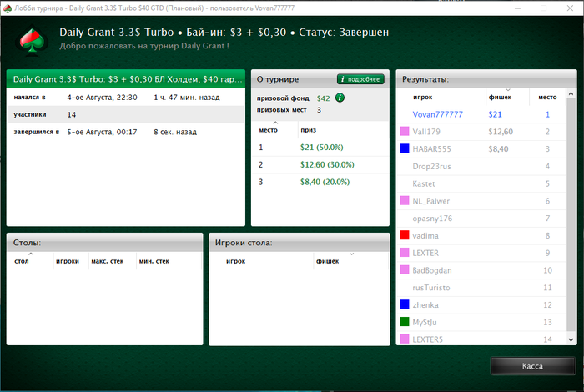Sort tables list by 'стол' header

[x=31, y=260]
